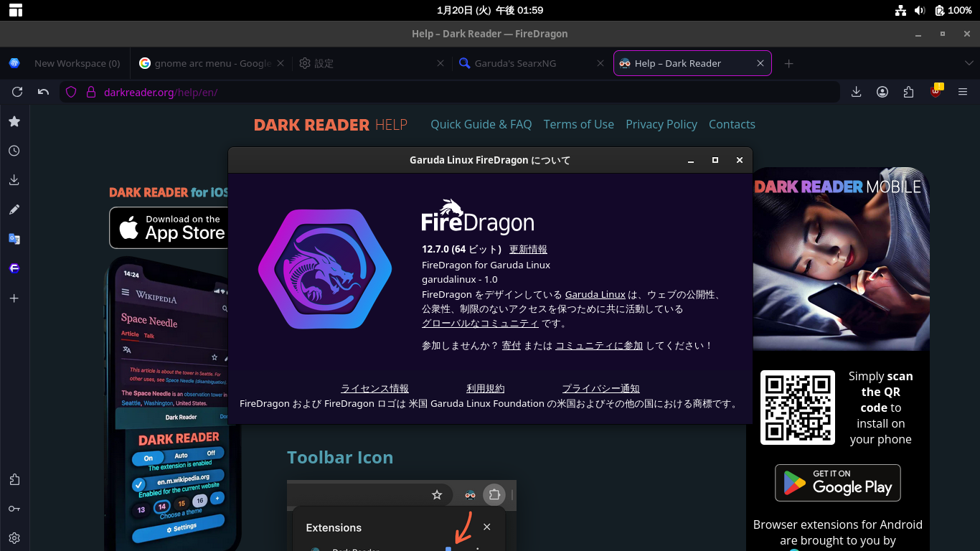Click the volume speaker icon in top bar

[920, 10]
